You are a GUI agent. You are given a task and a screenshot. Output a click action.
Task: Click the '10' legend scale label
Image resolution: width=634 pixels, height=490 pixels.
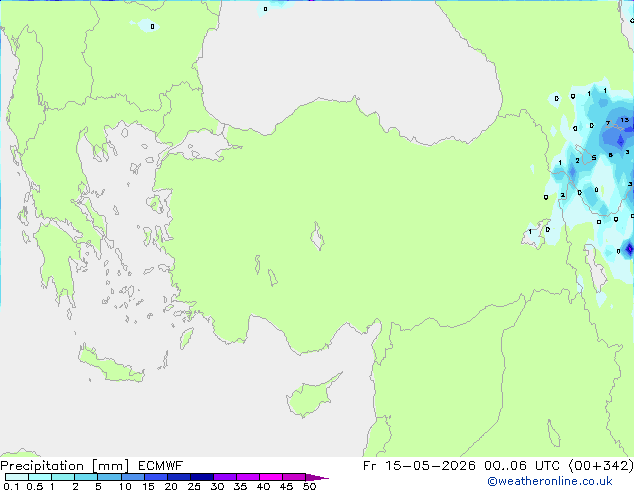click(125, 486)
